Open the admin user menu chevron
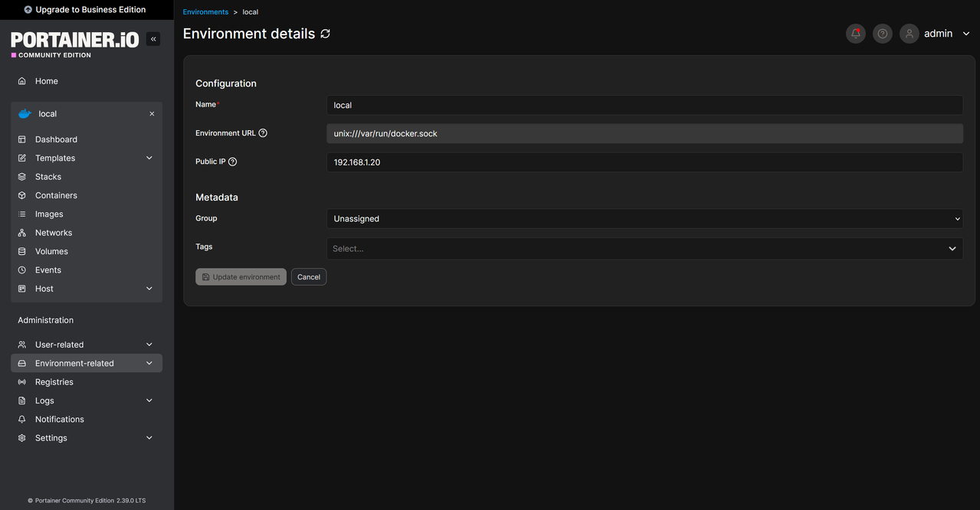Image resolution: width=980 pixels, height=510 pixels. (966, 34)
